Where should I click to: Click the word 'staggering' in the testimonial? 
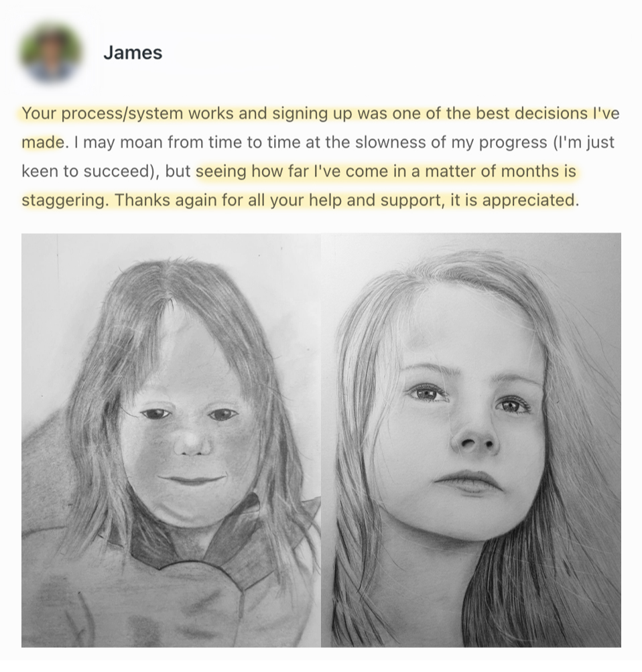click(64, 200)
